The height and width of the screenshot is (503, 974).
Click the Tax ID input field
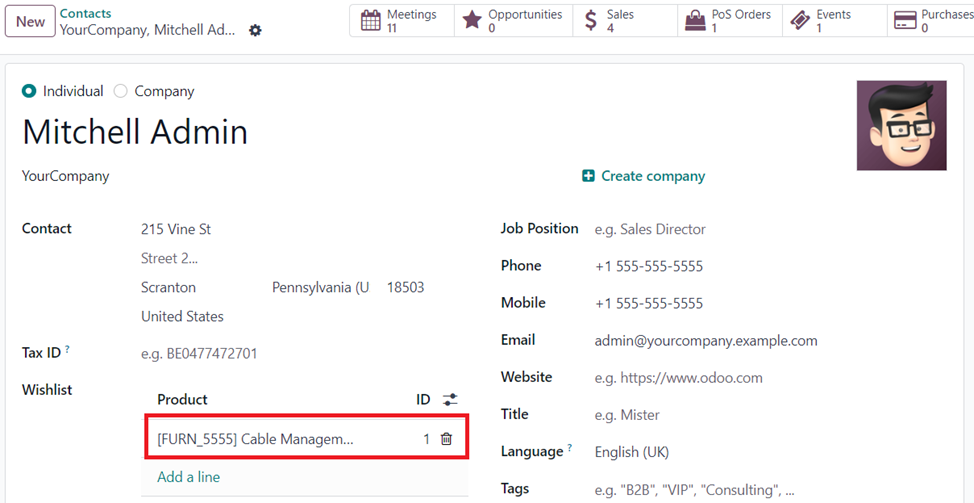[x=304, y=354]
